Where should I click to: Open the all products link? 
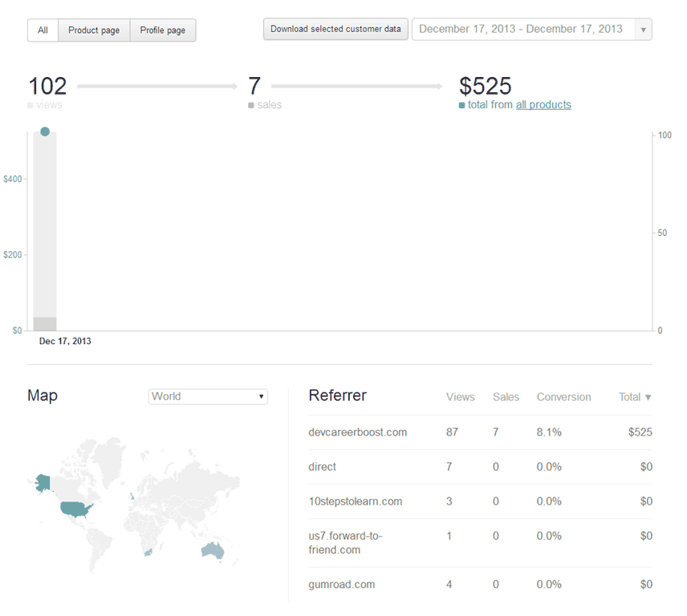pyautogui.click(x=543, y=104)
